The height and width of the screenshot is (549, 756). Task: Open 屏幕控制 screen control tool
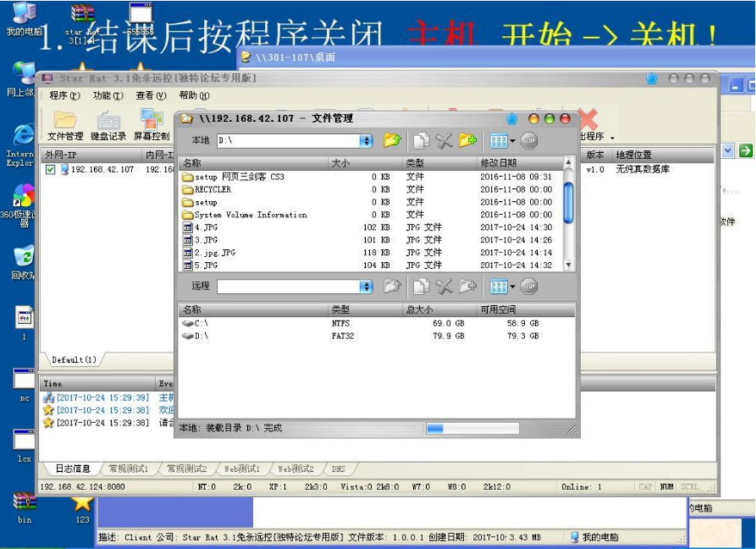151,125
